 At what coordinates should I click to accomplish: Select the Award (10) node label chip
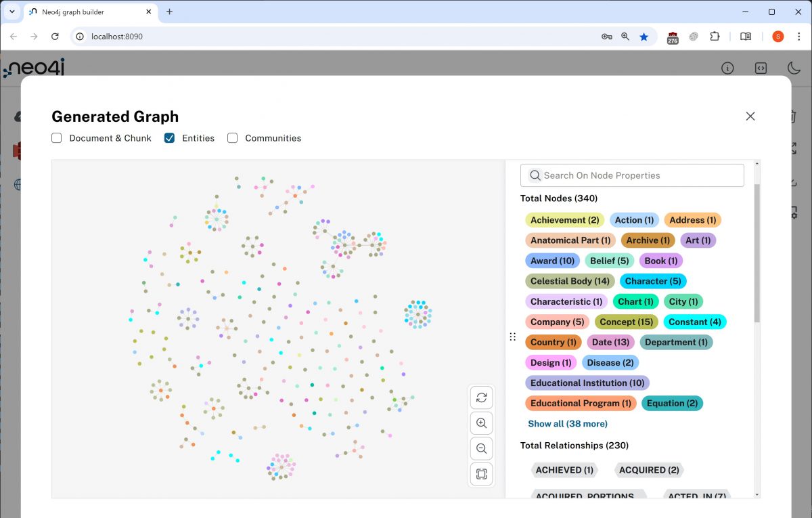[x=552, y=261]
